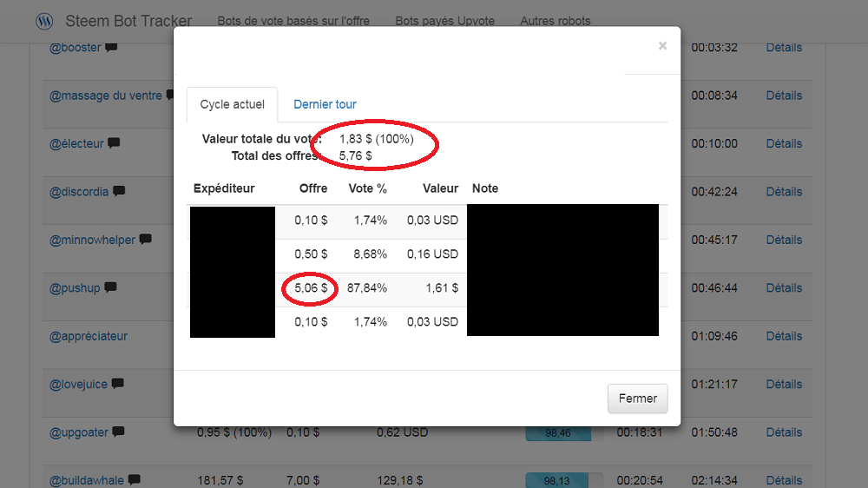
Task: Select the 0,16 USD value cell
Action: click(x=432, y=254)
